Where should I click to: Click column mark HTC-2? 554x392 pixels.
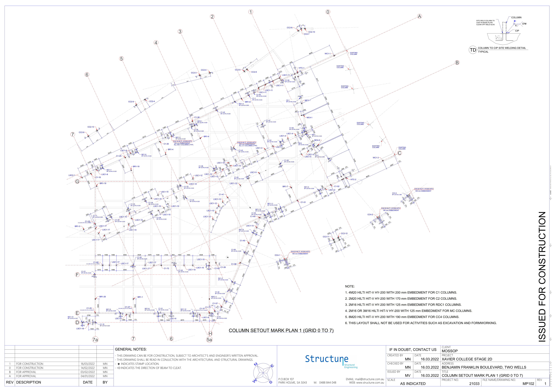point(353,180)
